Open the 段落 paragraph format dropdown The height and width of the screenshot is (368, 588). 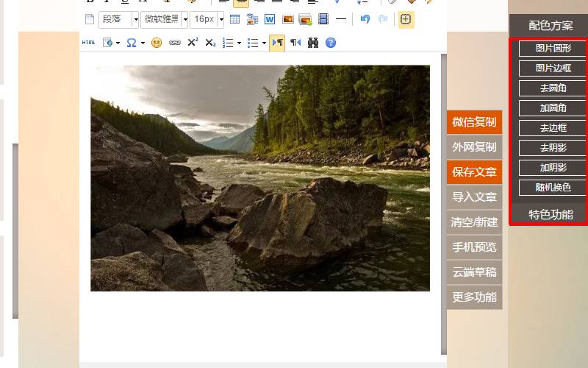[x=118, y=20]
